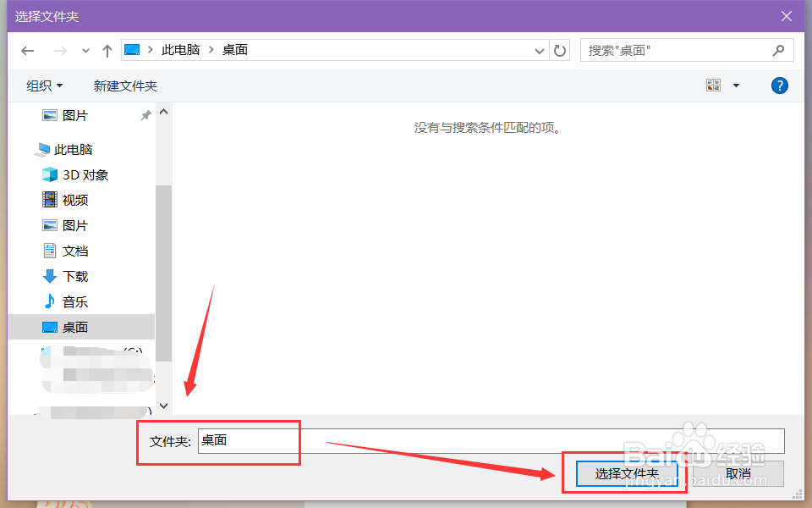Click 桌面 in the breadcrumb path

pos(234,50)
